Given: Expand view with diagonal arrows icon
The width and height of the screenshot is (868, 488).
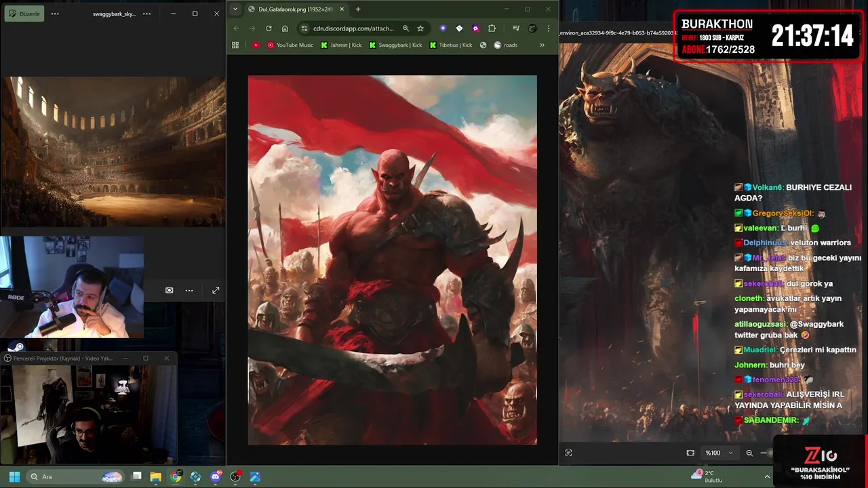Looking at the screenshot, I should pyautogui.click(x=216, y=290).
